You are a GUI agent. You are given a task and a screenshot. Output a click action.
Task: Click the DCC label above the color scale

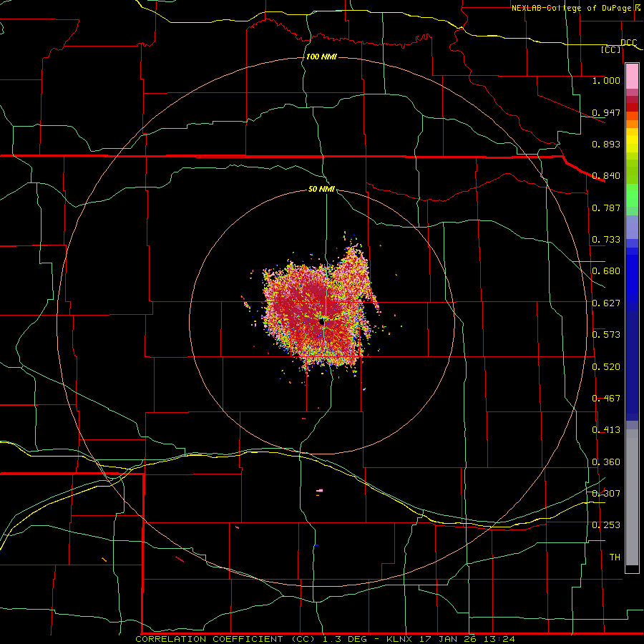pyautogui.click(x=628, y=43)
